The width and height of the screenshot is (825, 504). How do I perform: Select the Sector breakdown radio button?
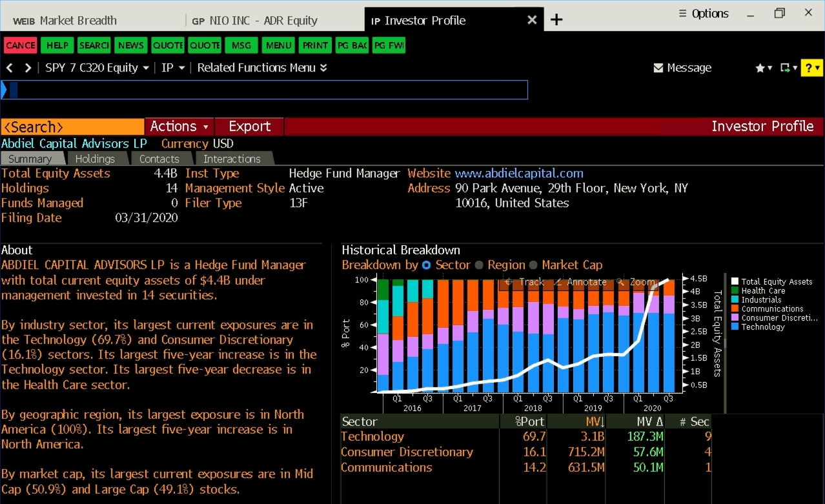(426, 265)
